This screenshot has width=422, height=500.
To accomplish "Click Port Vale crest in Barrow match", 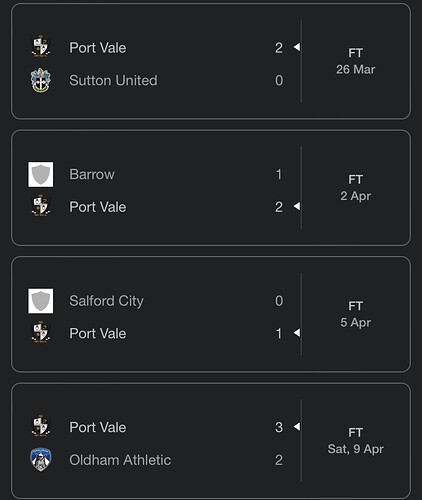I will [41, 206].
